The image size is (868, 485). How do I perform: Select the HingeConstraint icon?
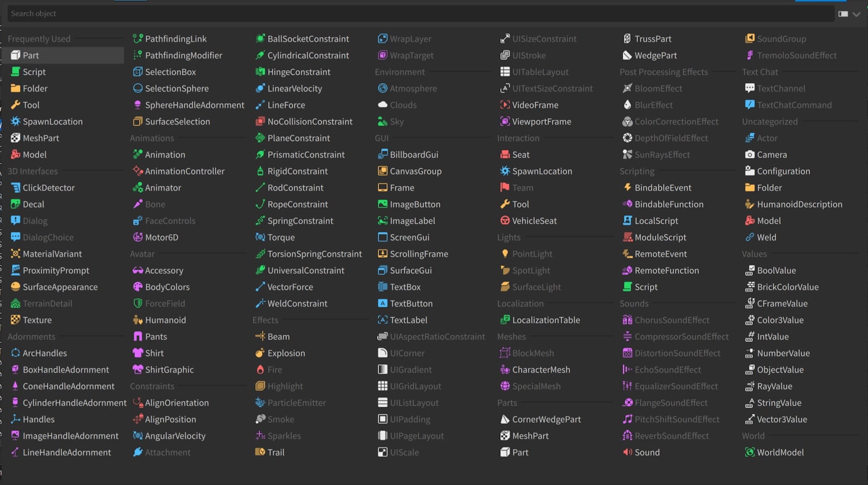260,72
